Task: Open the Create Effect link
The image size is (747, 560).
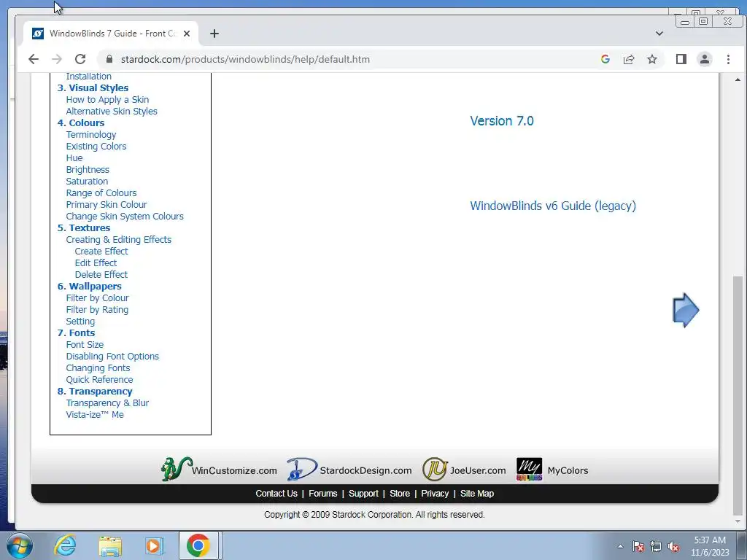Action: point(101,251)
